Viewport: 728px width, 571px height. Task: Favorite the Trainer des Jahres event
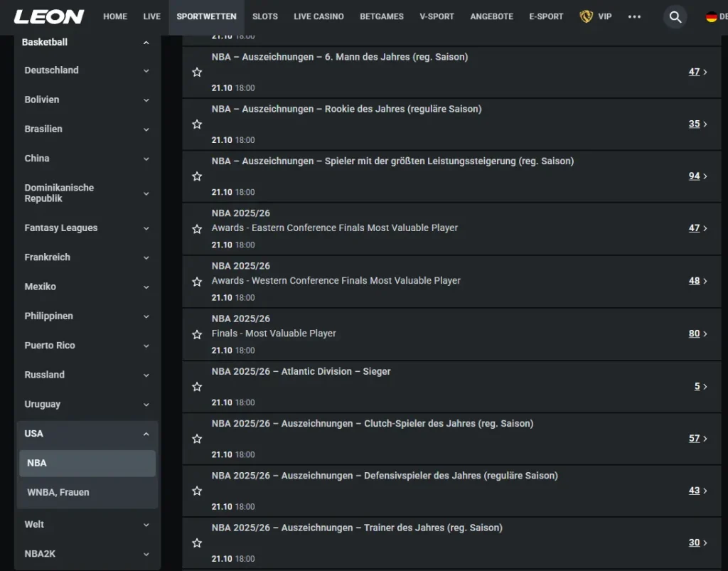[197, 543]
